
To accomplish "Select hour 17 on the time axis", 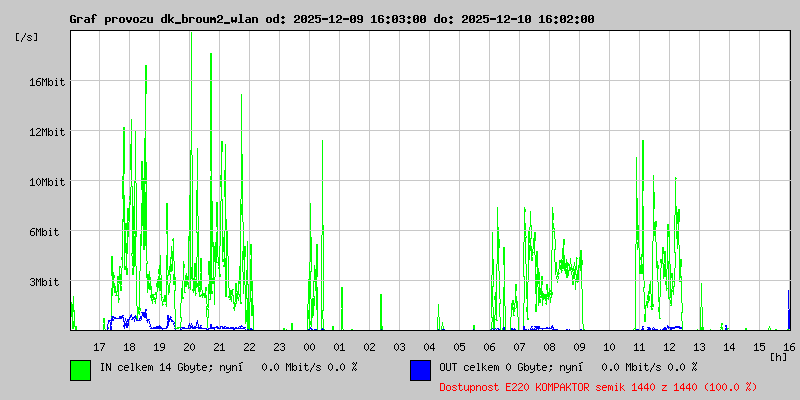I will (x=99, y=346).
